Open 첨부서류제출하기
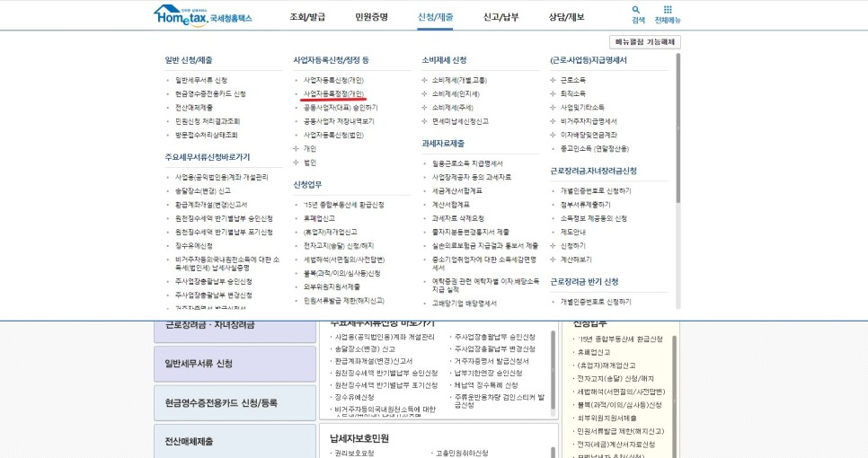Screen dimensions: 868x458 (x=586, y=205)
